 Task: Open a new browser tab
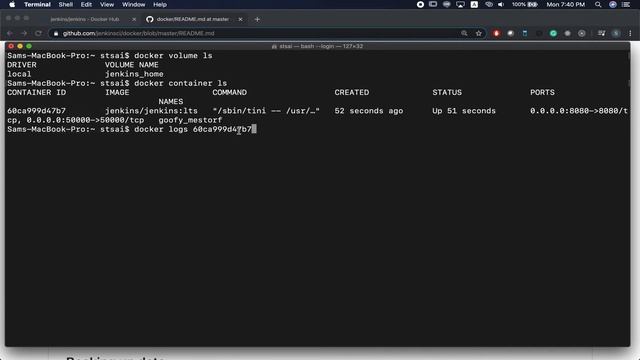(x=257, y=19)
